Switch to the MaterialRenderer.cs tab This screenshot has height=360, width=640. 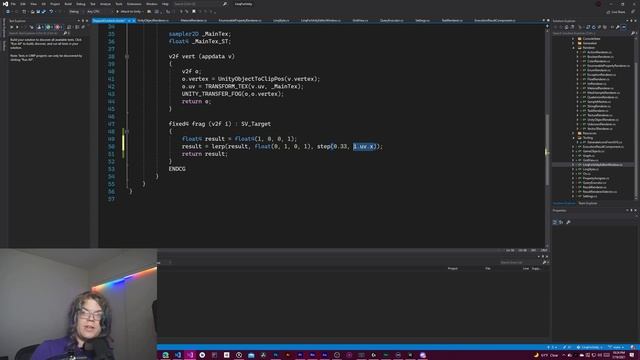pyautogui.click(x=193, y=20)
